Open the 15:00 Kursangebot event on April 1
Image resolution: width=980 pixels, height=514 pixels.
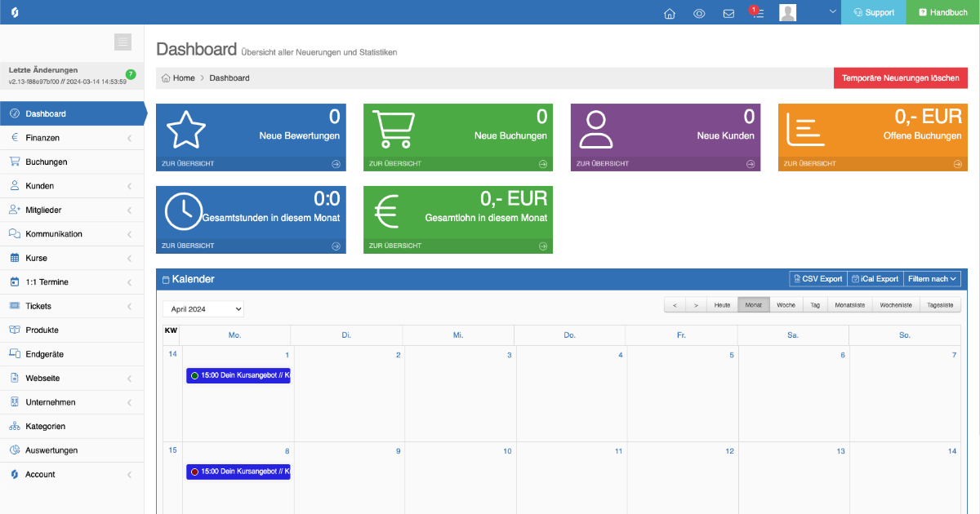point(238,375)
